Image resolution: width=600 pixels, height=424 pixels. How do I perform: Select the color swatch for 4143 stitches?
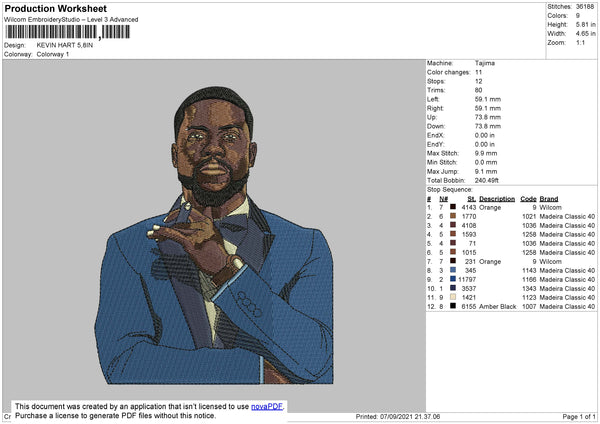click(x=453, y=207)
